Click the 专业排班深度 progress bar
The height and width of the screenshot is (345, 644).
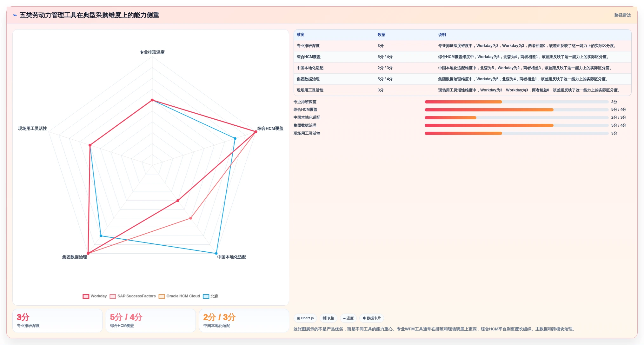click(x=516, y=102)
